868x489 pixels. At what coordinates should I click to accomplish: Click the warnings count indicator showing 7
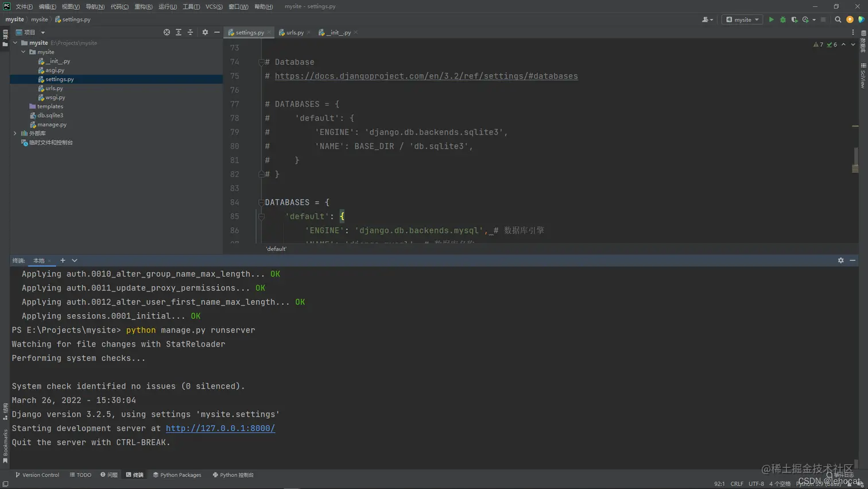tap(818, 44)
